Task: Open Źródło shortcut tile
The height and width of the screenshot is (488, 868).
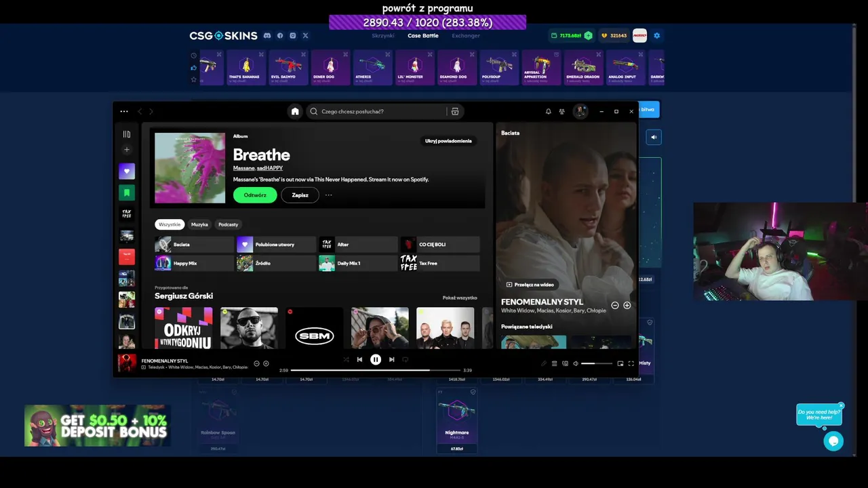Action: tap(276, 263)
